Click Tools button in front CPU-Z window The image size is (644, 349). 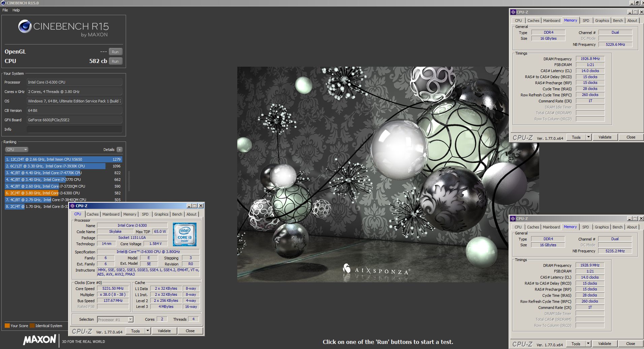click(135, 331)
